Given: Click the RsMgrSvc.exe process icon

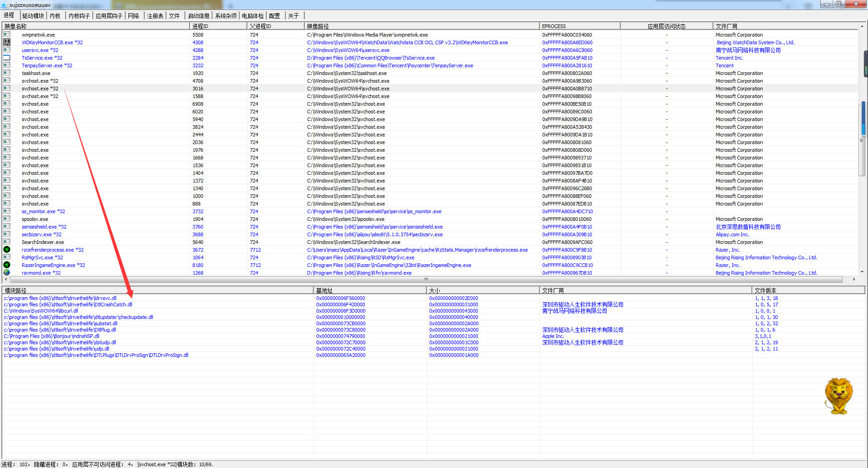Looking at the screenshot, I should pos(7,257).
